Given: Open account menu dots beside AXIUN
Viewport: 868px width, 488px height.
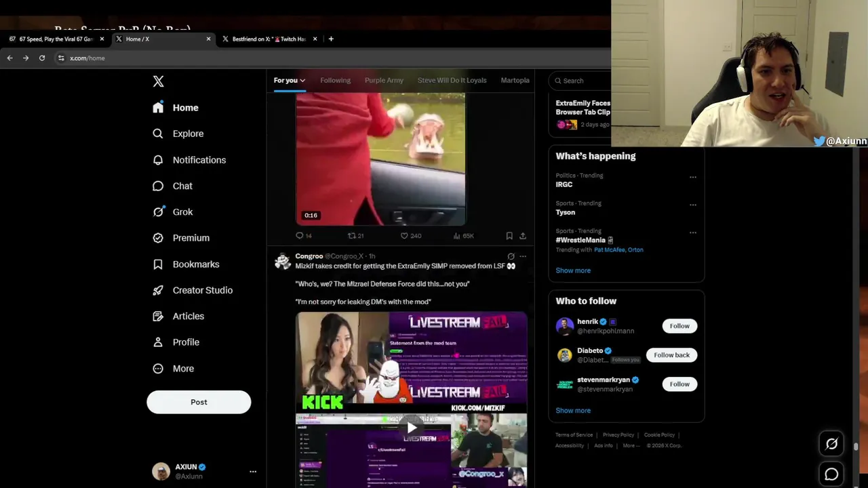Looking at the screenshot, I should [x=253, y=472].
